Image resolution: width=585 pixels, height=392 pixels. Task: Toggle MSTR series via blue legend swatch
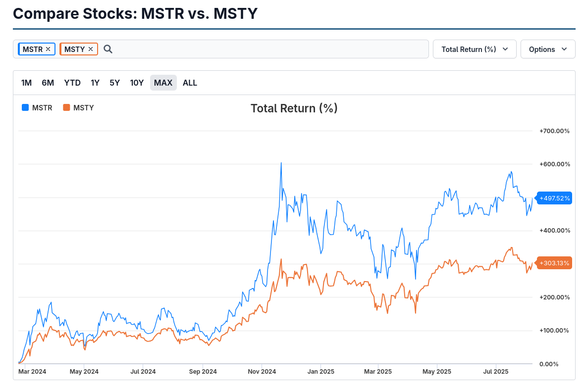pyautogui.click(x=25, y=108)
